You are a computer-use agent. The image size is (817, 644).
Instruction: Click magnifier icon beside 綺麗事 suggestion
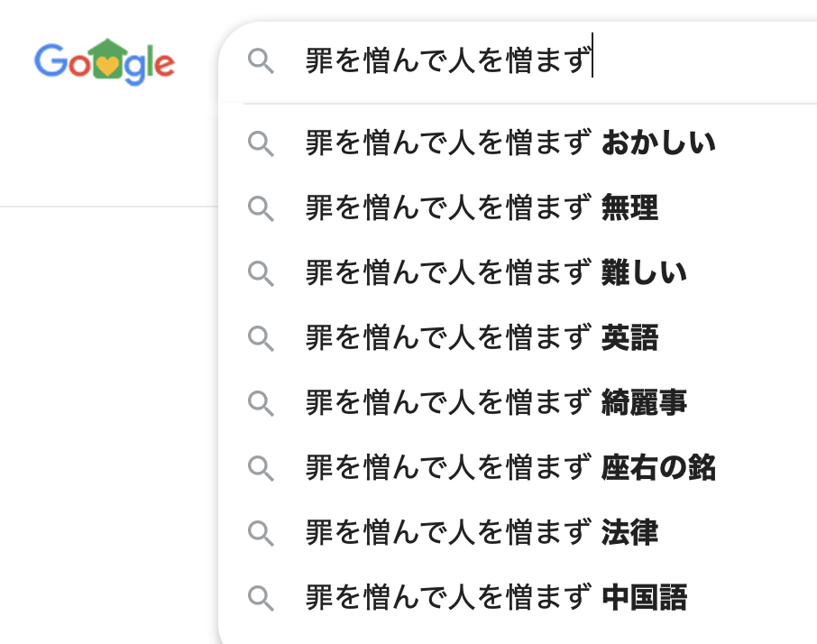(x=261, y=403)
